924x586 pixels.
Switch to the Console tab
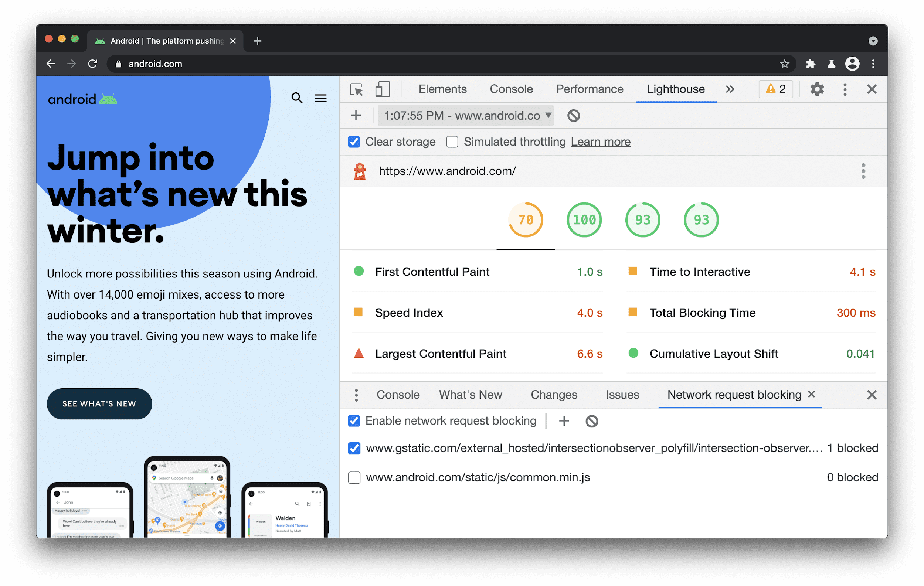point(510,88)
